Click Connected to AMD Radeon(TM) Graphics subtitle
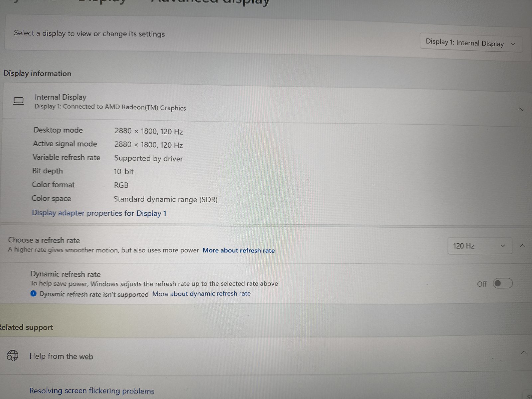The height and width of the screenshot is (399, 532). tap(110, 107)
